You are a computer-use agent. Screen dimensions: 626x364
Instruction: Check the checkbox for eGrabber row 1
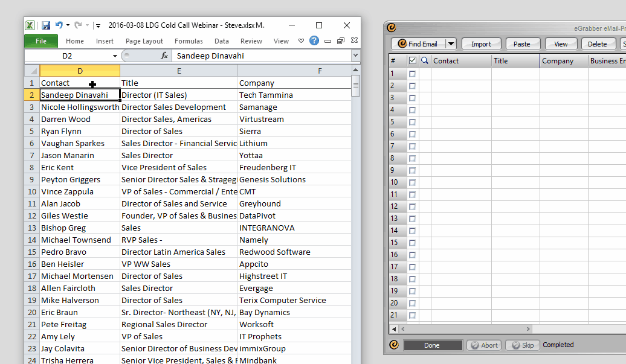(x=412, y=74)
